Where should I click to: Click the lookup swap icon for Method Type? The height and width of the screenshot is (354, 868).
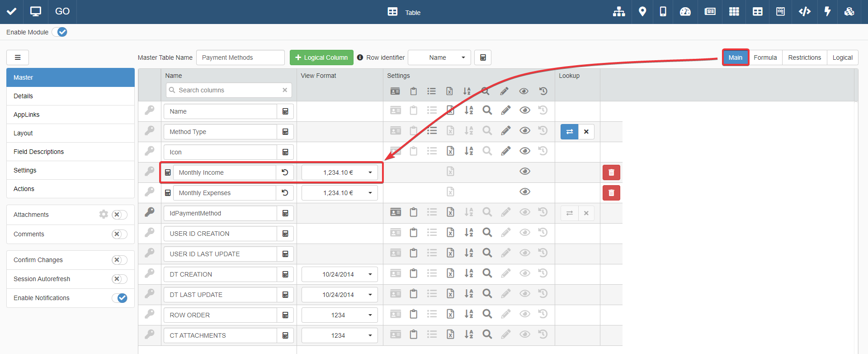point(569,132)
